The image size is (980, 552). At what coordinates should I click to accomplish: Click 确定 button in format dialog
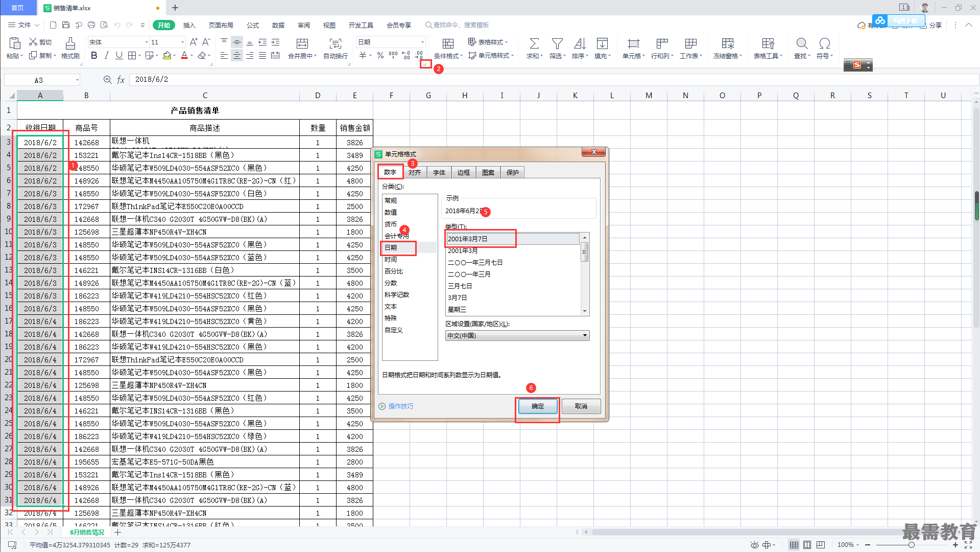tap(538, 406)
